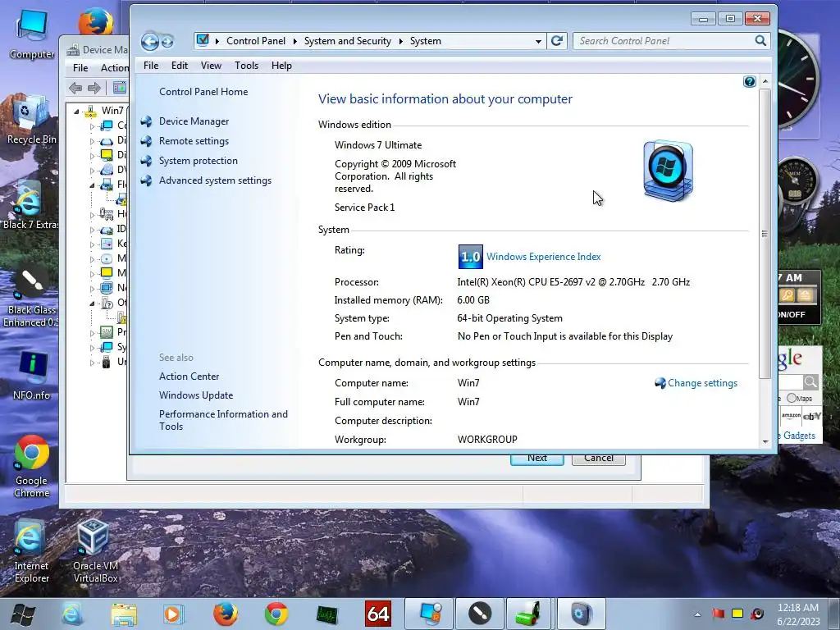840x630 pixels.
Task: Show hidden system tray icons
Action: [697, 614]
